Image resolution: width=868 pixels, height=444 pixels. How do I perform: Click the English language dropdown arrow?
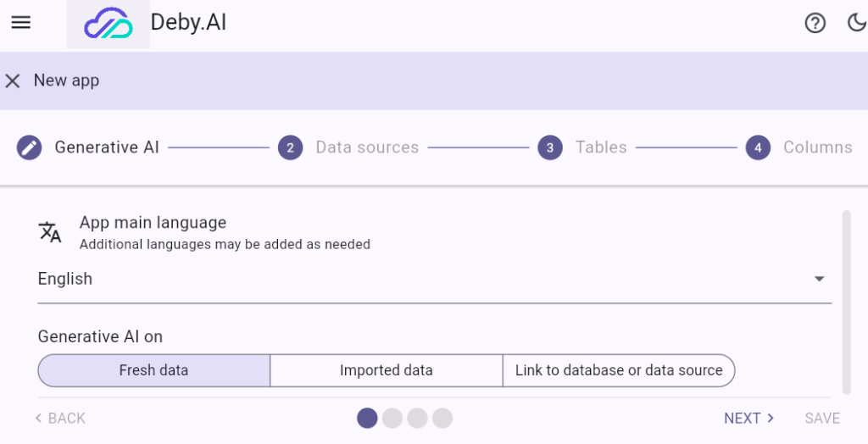pyautogui.click(x=819, y=280)
